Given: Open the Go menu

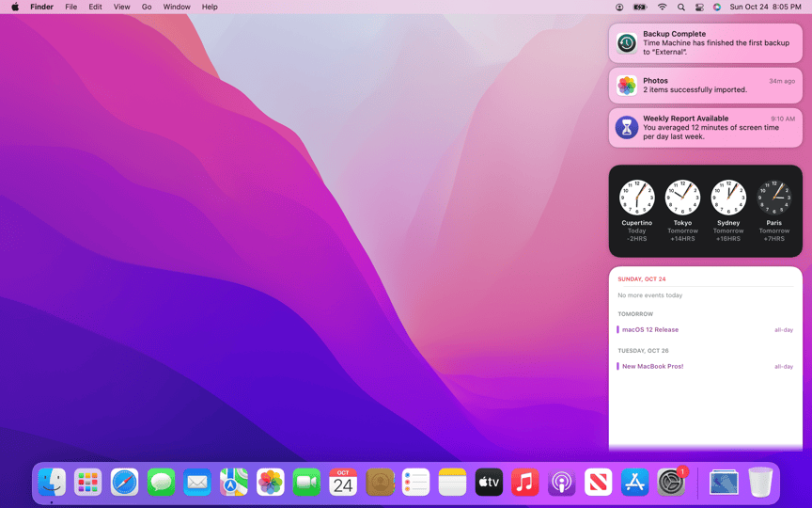Looking at the screenshot, I should pyautogui.click(x=147, y=7).
